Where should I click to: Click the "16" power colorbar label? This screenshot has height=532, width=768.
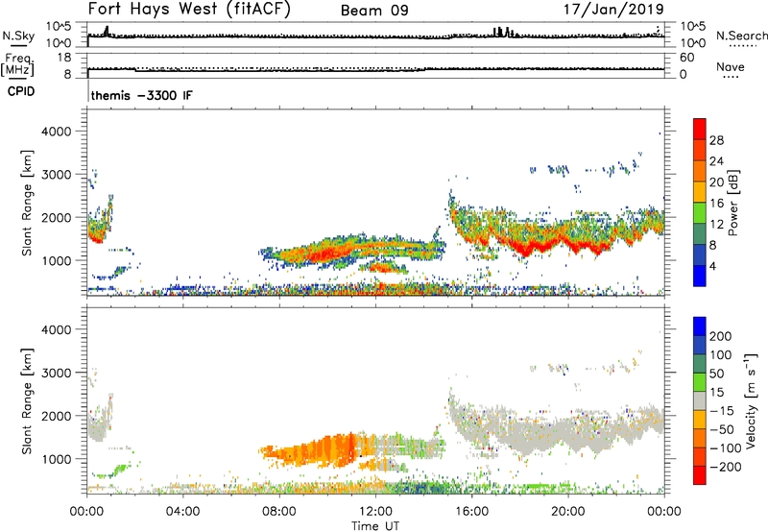click(716, 204)
